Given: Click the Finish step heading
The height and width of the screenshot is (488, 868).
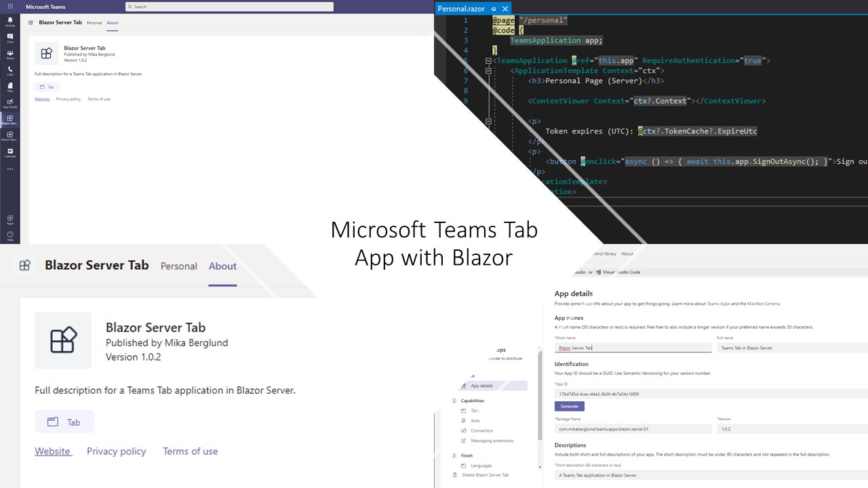Looking at the screenshot, I should [x=467, y=455].
